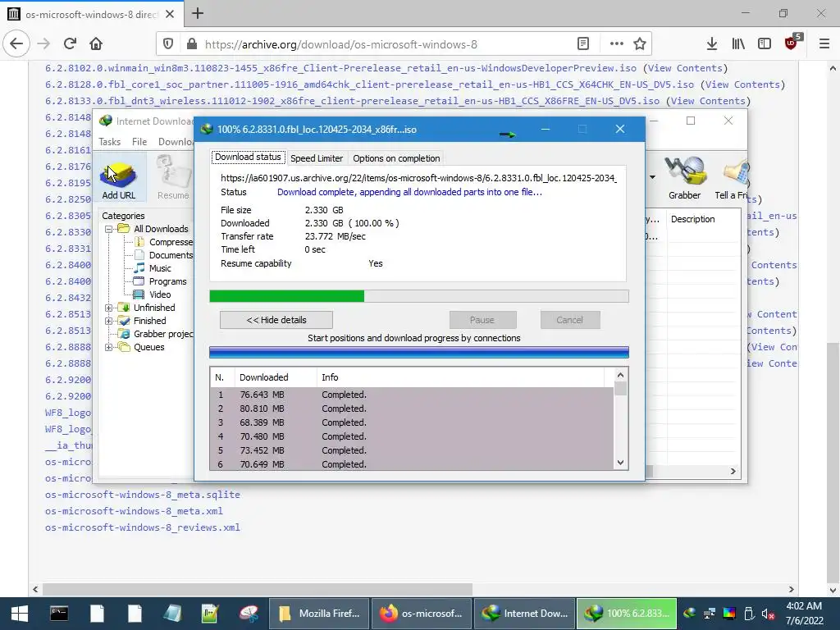Open the File menu in IDM

[x=139, y=141]
